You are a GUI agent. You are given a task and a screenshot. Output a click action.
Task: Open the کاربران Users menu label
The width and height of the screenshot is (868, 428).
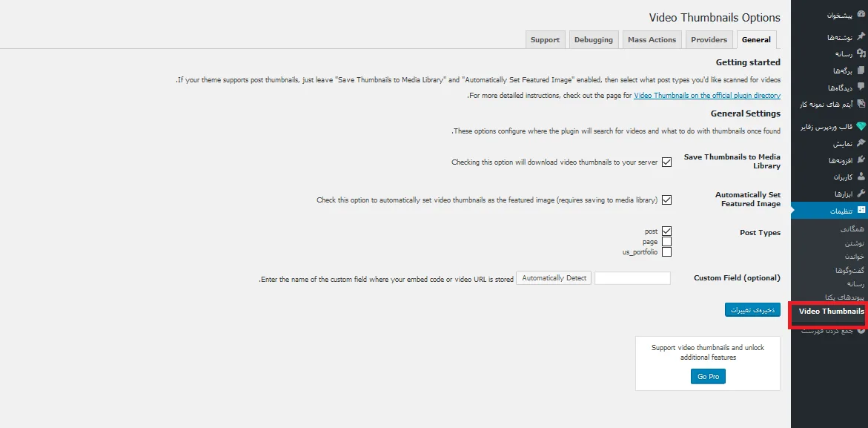pyautogui.click(x=844, y=178)
